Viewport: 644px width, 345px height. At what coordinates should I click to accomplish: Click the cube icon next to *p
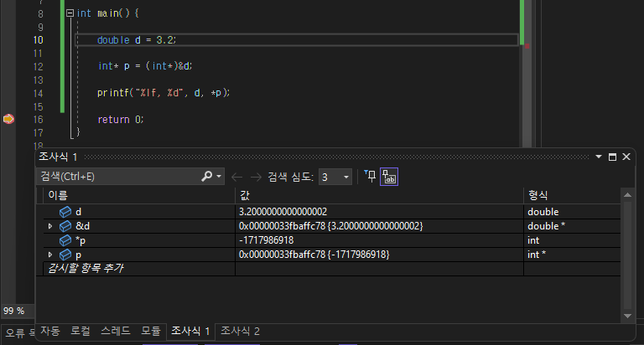tap(65, 240)
